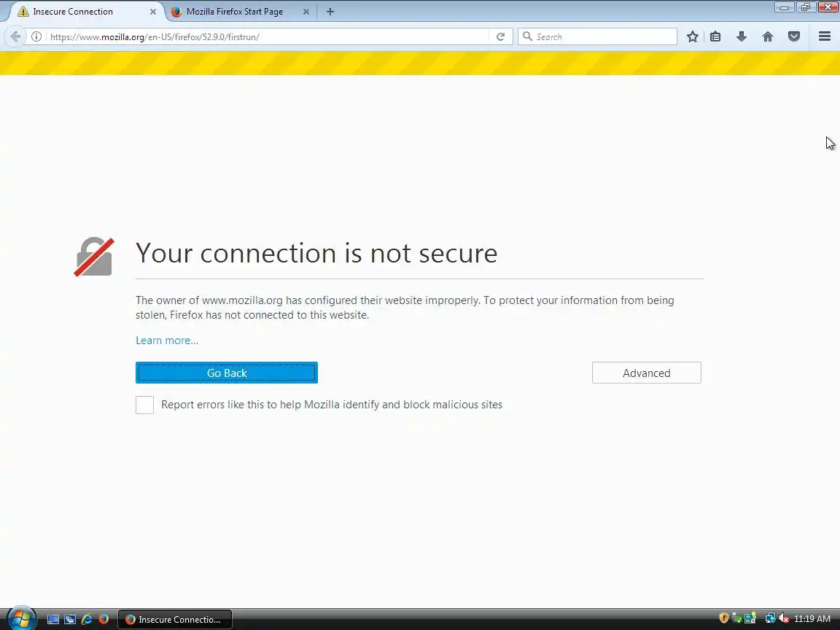Open site information via the circled i icon
840x630 pixels.
click(36, 36)
